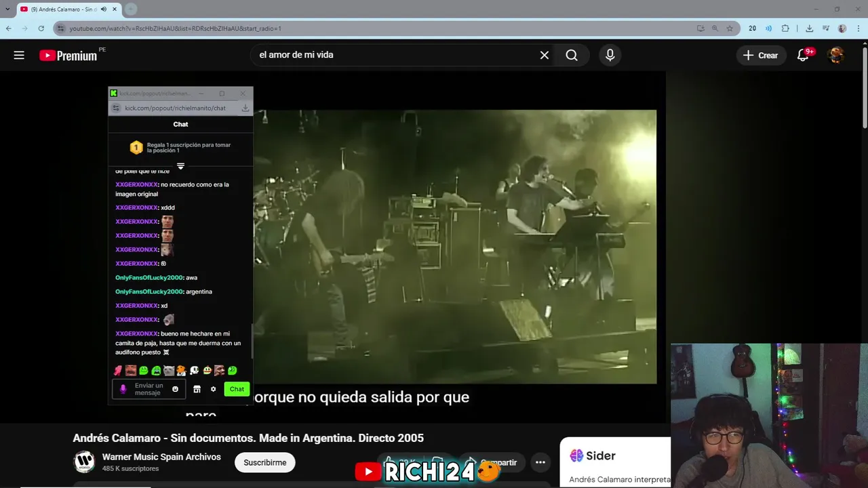This screenshot has height=488, width=868.
Task: Go back with the browser back arrow
Action: tap(8, 28)
